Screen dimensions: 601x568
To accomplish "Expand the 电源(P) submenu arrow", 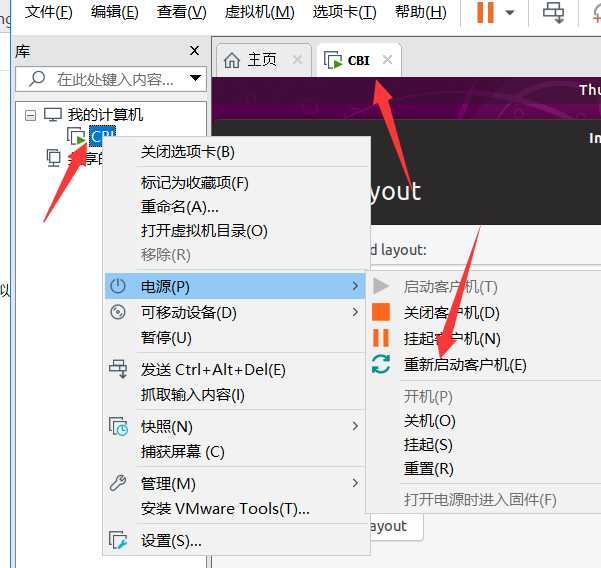I will pyautogui.click(x=355, y=286).
